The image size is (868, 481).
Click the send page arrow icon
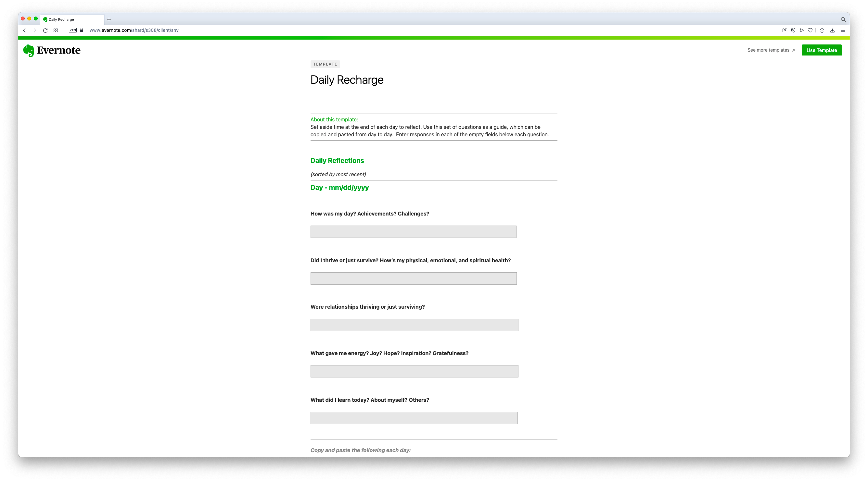tap(802, 30)
